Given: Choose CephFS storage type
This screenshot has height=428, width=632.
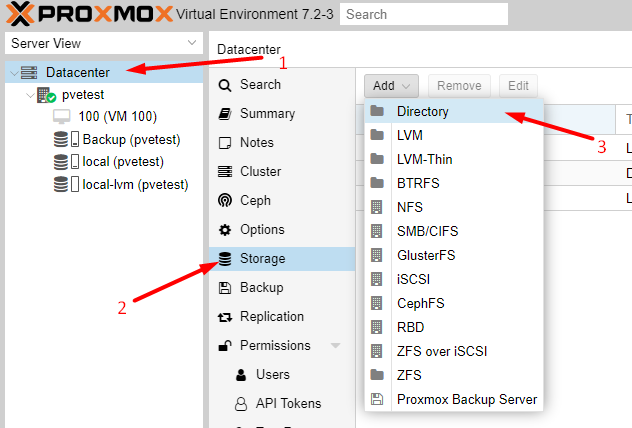Looking at the screenshot, I should (x=454, y=303).
